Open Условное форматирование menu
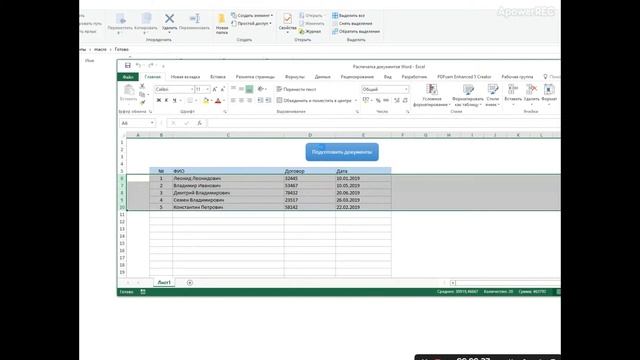The image size is (640, 360). click(432, 96)
